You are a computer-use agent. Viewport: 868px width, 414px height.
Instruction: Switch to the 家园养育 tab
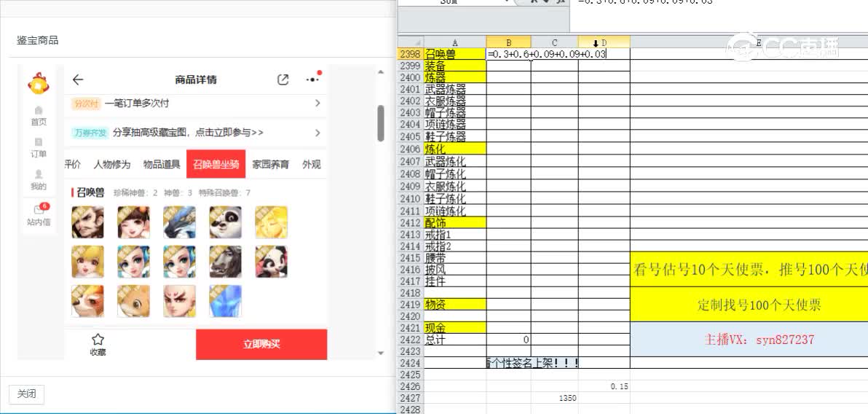pyautogui.click(x=271, y=164)
